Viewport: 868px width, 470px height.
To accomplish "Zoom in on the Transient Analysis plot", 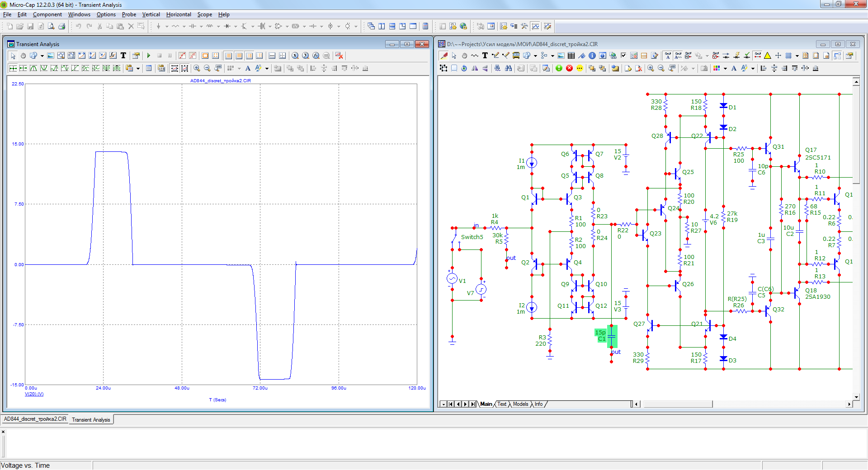I will [x=197, y=68].
